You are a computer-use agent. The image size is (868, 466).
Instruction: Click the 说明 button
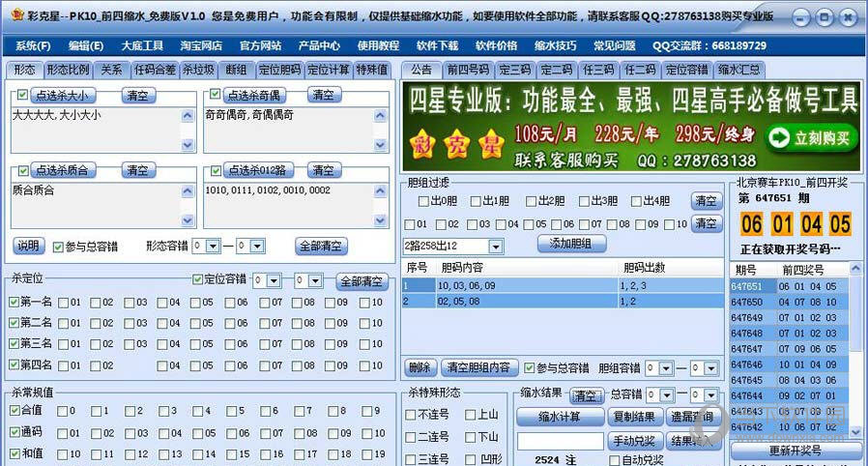(x=28, y=246)
